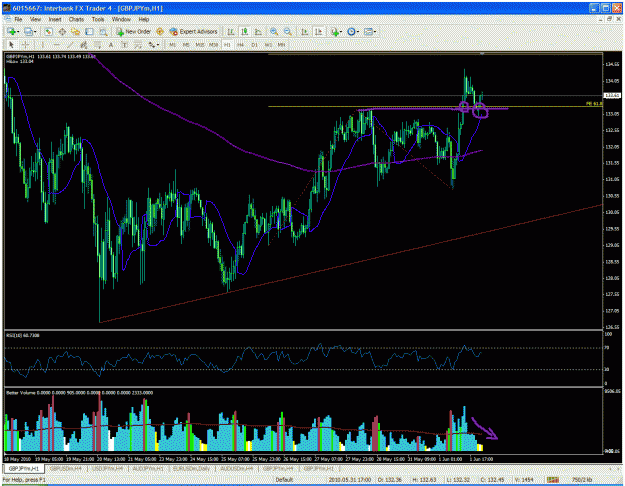The height and width of the screenshot is (486, 625).
Task: Select the crosshair tool
Action: tap(25, 45)
